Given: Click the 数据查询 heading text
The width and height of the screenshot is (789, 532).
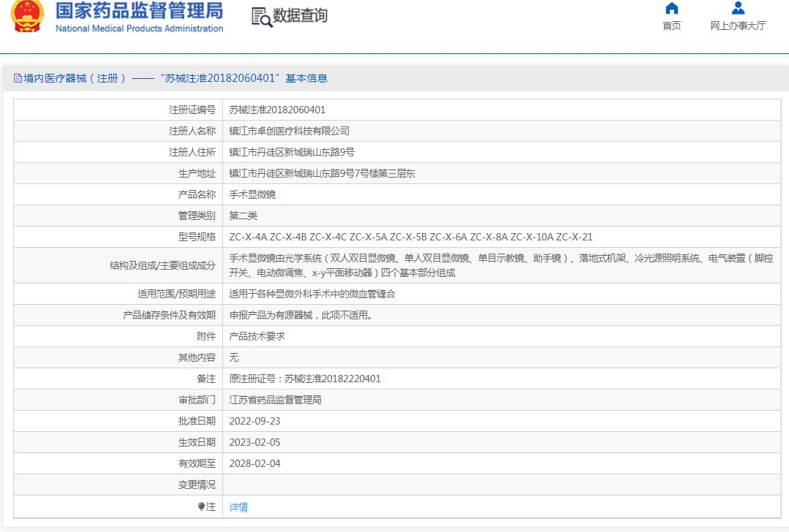Looking at the screenshot, I should [x=300, y=15].
